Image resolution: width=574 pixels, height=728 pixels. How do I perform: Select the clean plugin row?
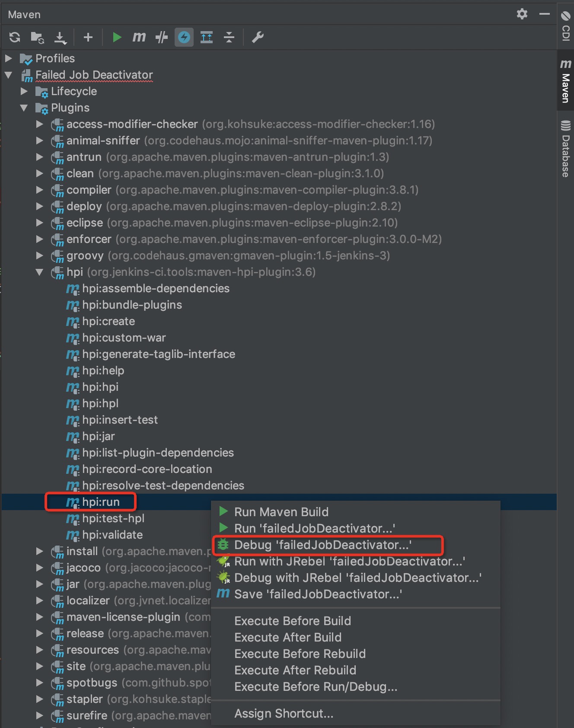tap(217, 173)
